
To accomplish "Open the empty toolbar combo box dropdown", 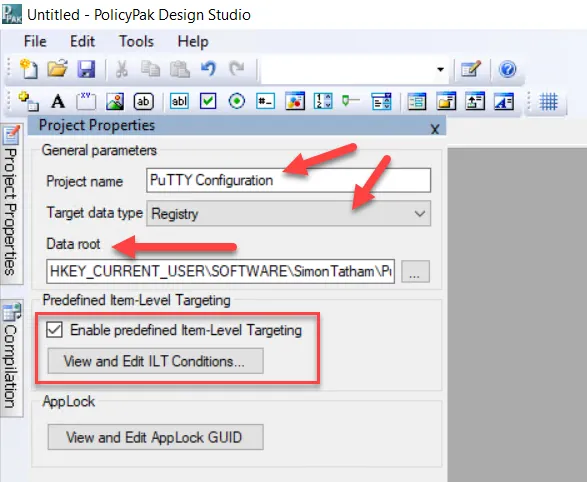I will point(440,69).
